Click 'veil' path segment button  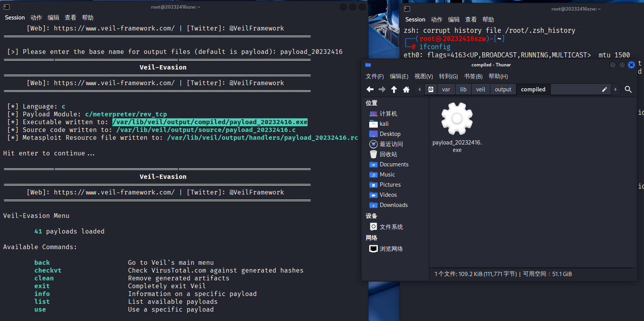click(480, 89)
